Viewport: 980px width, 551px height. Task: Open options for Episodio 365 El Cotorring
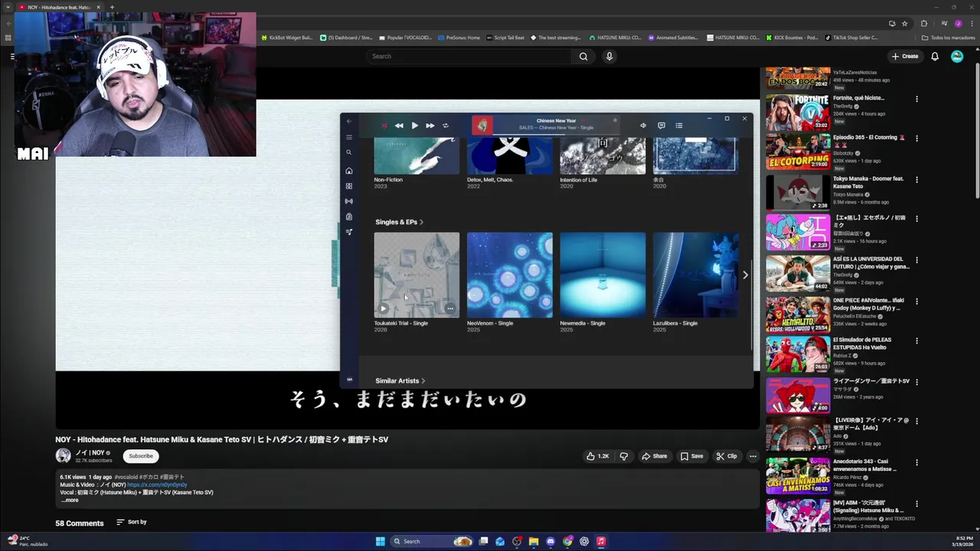916,139
